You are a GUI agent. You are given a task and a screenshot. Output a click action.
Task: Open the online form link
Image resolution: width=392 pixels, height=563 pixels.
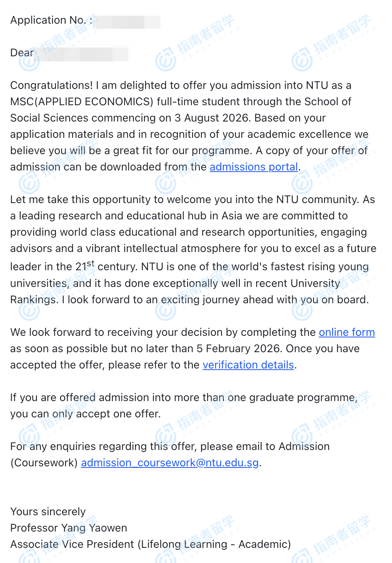347,332
